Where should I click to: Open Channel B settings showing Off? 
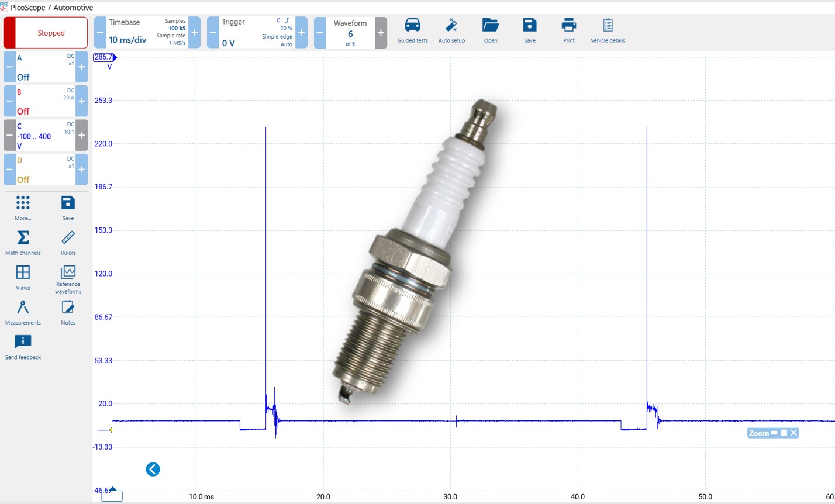45,101
